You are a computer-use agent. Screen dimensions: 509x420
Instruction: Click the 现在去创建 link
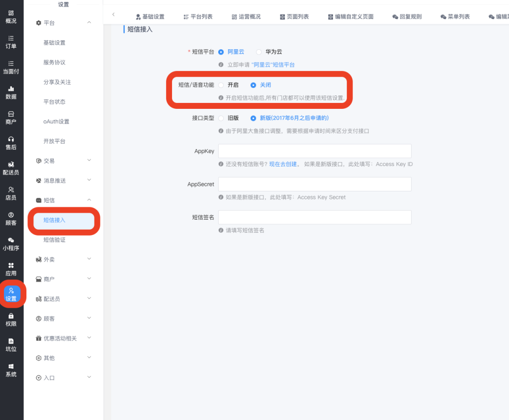pyautogui.click(x=284, y=165)
